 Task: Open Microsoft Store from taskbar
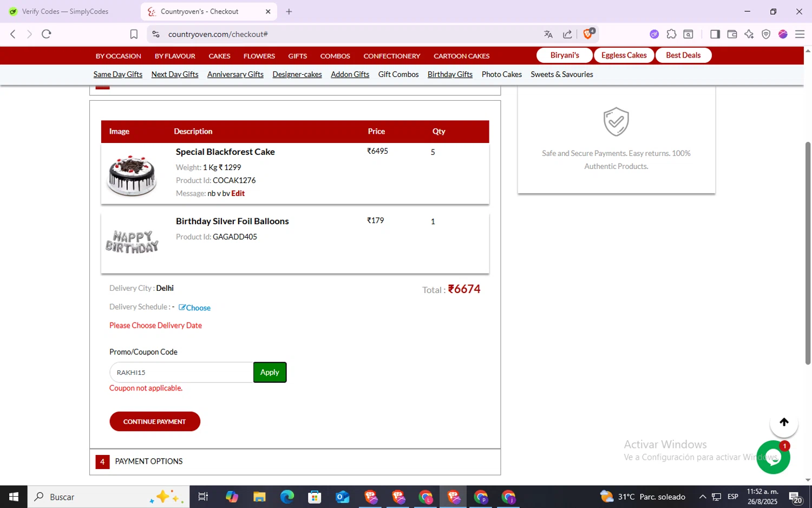click(315, 497)
